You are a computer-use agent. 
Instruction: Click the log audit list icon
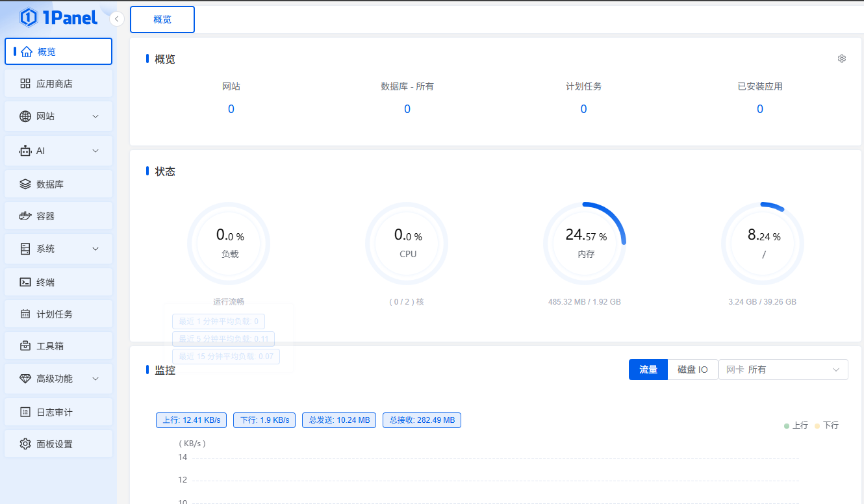[25, 412]
